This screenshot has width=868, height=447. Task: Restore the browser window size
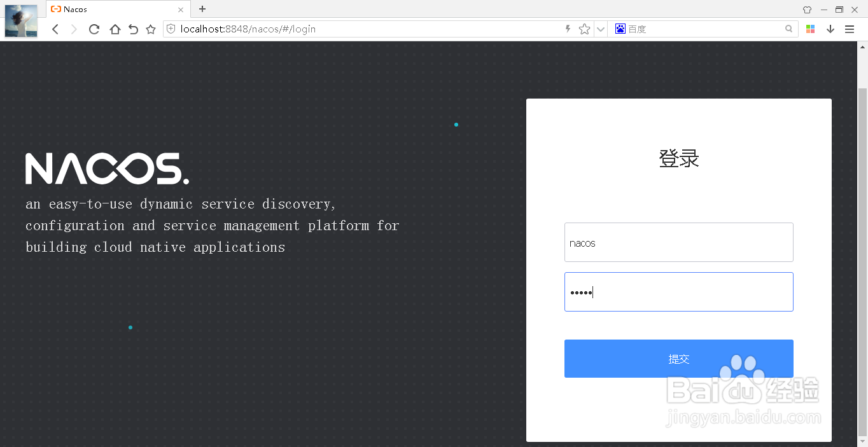click(x=839, y=10)
